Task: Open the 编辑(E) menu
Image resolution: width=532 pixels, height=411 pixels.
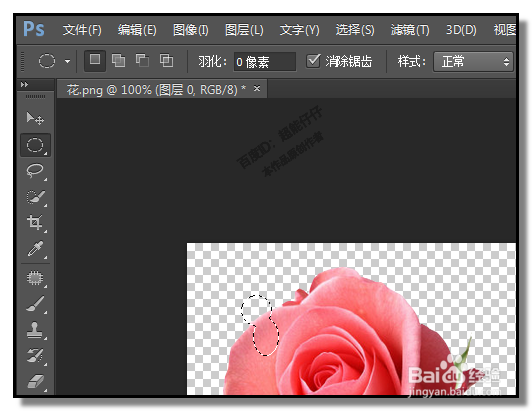Action: point(137,30)
